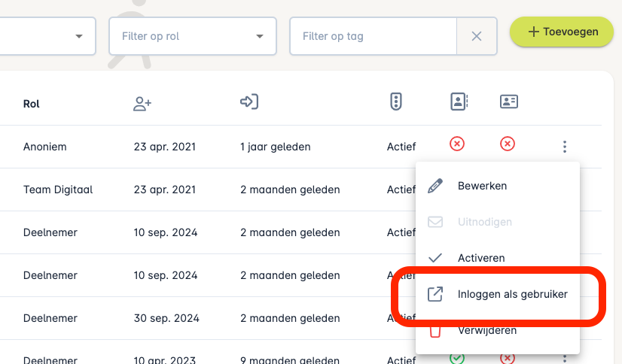Click Team Digitaal role cell
The width and height of the screenshot is (622, 364).
58,190
